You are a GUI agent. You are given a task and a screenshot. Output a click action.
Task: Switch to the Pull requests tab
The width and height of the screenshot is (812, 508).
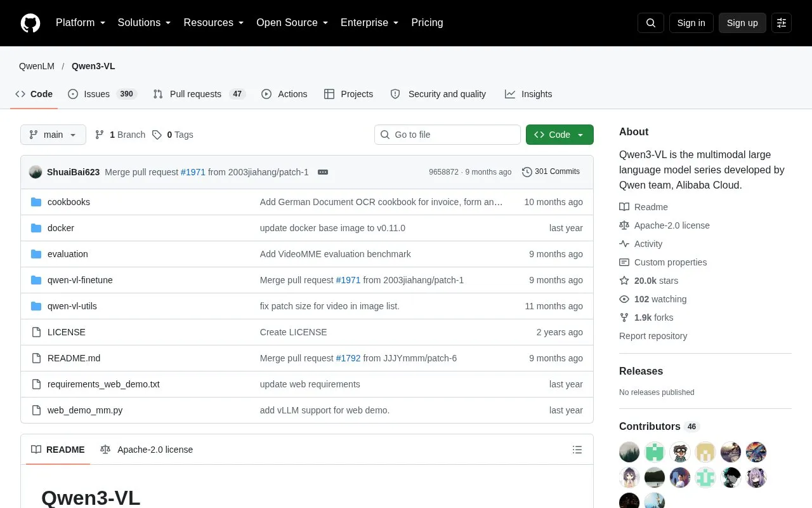coord(199,94)
